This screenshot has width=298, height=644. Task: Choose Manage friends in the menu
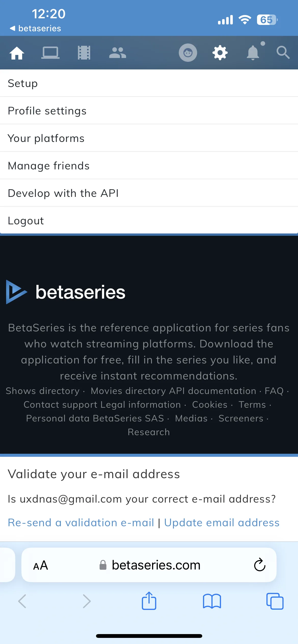[149, 166]
